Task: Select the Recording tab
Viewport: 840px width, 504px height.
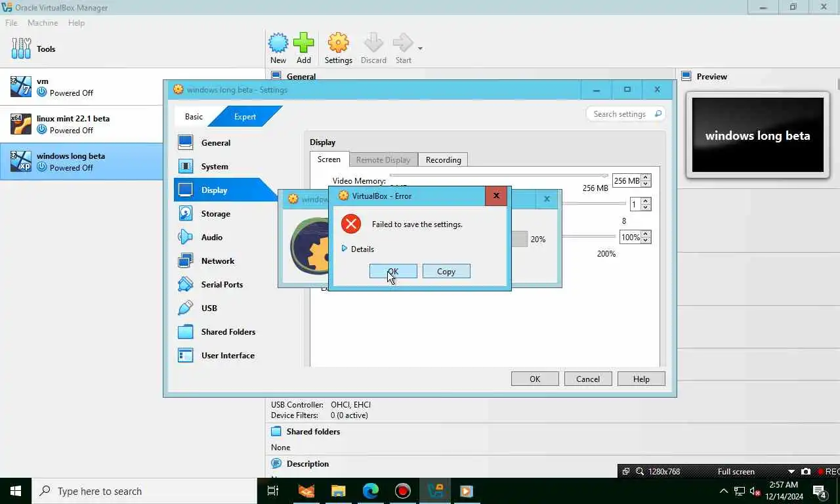Action: [444, 159]
